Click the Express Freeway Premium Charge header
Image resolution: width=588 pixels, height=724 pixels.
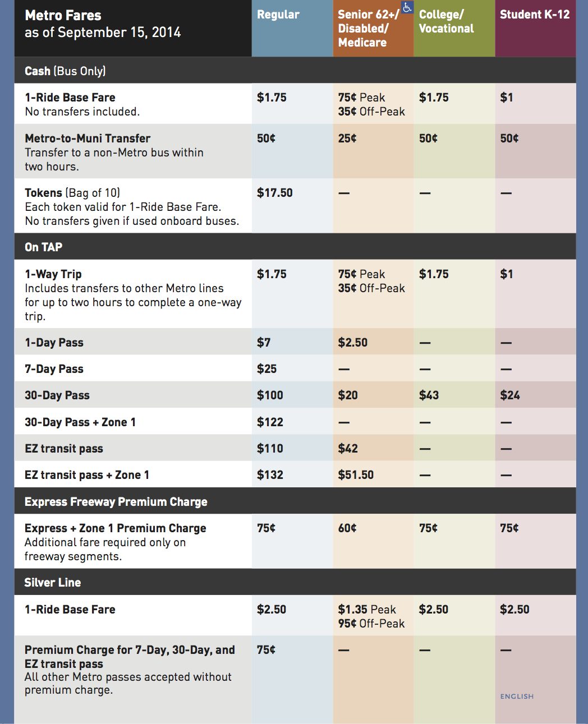pos(116,502)
